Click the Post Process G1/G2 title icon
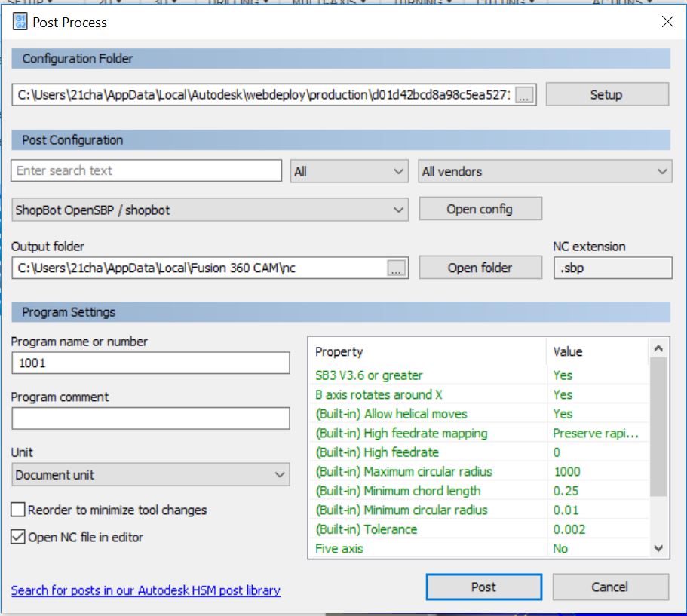The width and height of the screenshot is (687, 616). point(20,21)
